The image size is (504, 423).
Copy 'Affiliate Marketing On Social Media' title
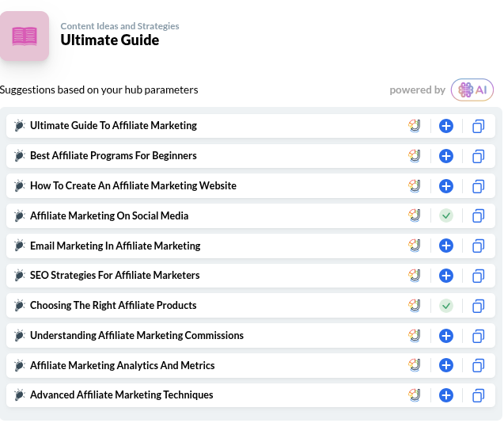478,216
